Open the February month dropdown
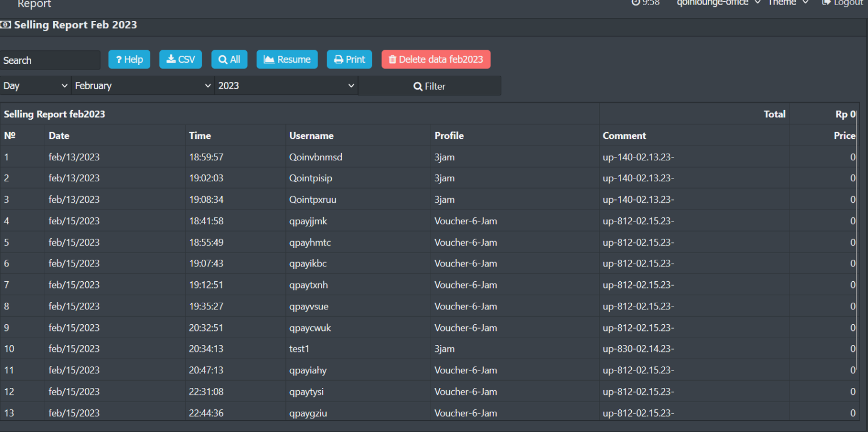 142,85
